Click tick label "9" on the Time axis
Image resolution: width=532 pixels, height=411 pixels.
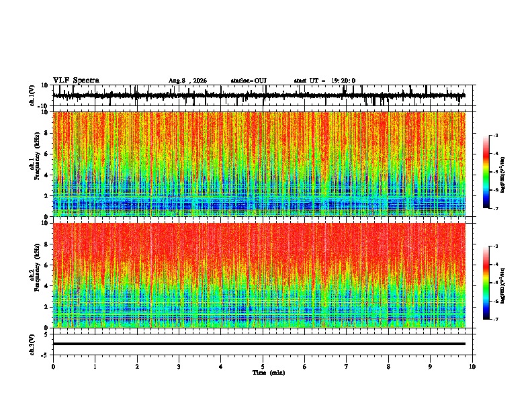click(430, 367)
